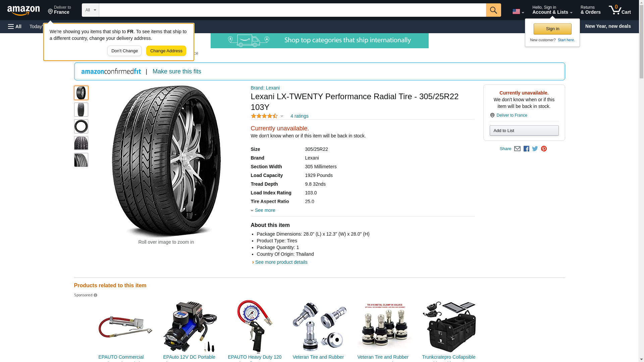Viewport: 644px width, 362px height.
Task: Share product on Facebook icon
Action: (526, 149)
